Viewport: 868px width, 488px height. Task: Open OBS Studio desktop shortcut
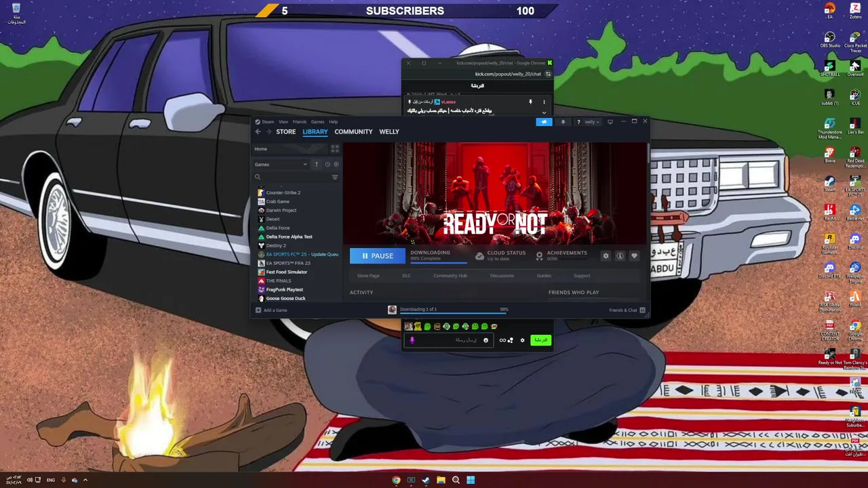click(x=830, y=40)
